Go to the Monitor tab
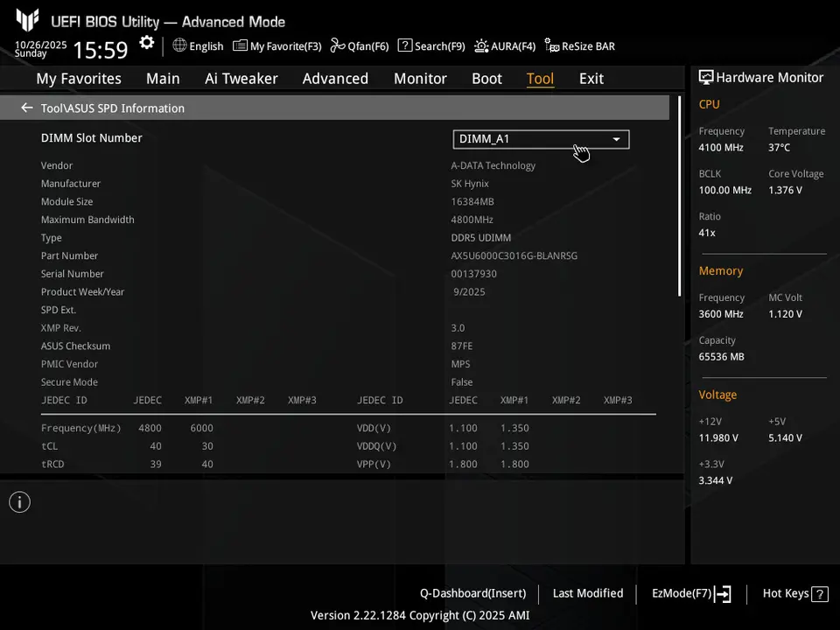The image size is (840, 630). [420, 79]
